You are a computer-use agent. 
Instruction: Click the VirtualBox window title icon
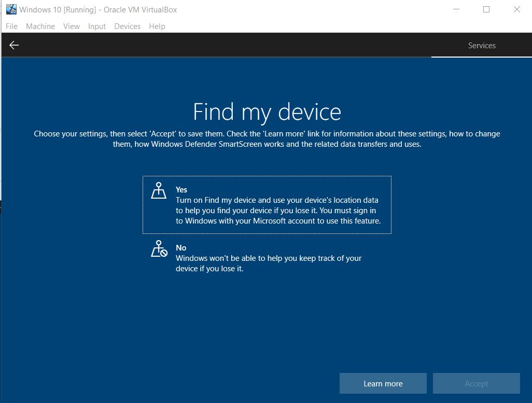(11, 9)
